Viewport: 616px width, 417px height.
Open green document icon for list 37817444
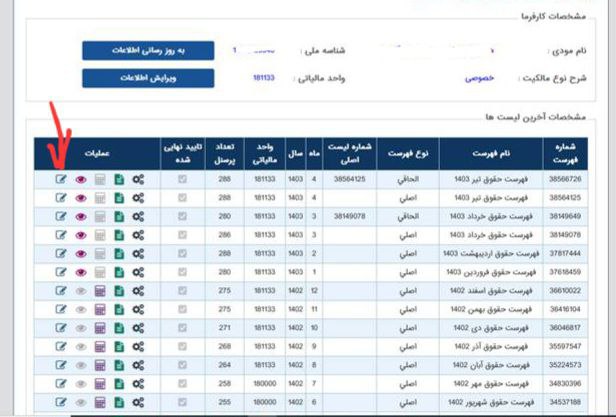tap(119, 254)
